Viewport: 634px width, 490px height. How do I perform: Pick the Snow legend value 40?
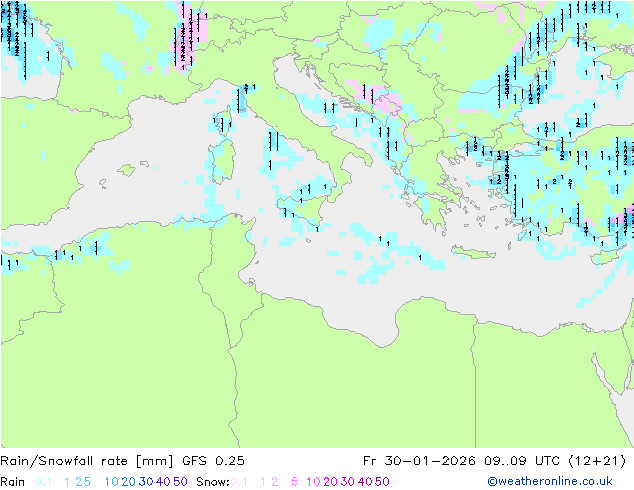(x=365, y=482)
